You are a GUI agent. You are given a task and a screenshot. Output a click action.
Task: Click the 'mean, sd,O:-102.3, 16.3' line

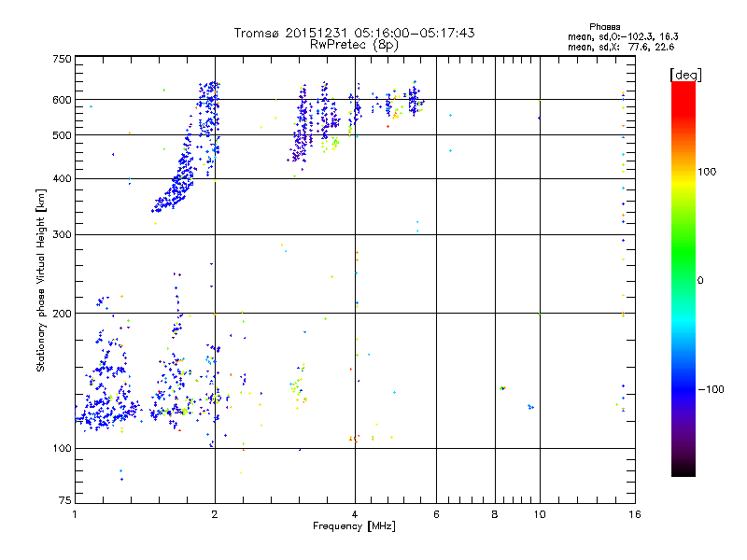tap(623, 36)
